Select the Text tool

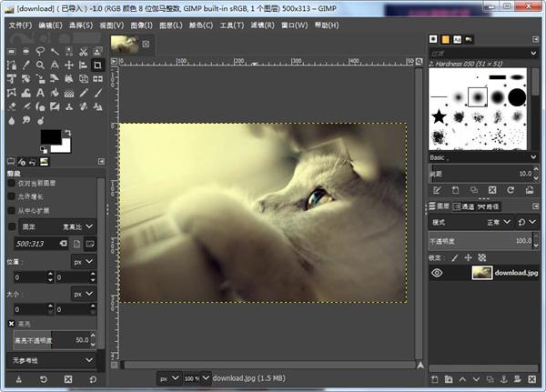(40, 93)
